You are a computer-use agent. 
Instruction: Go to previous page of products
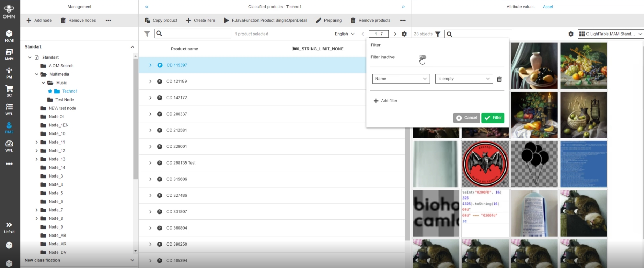click(x=363, y=34)
